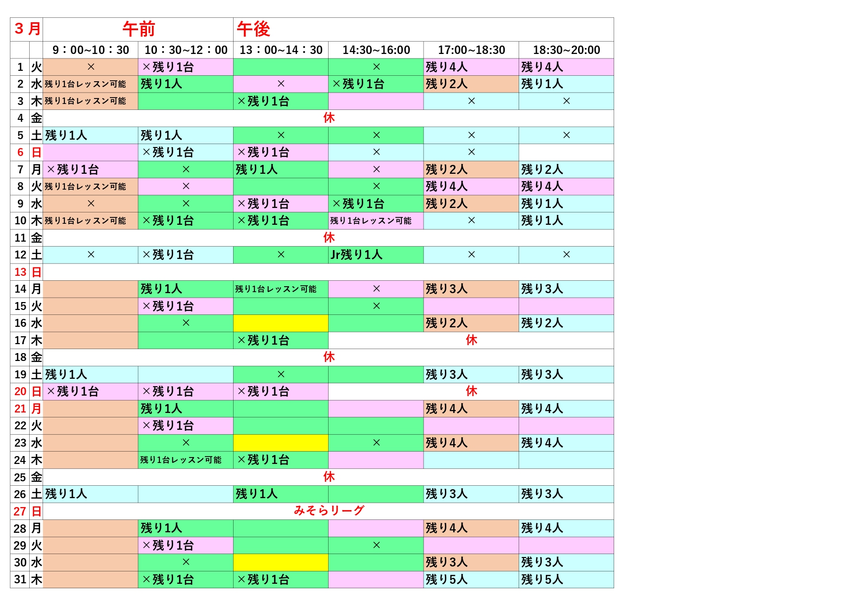Screen dimensions: 868x614
Task: Click '残り1人' in 10:30 slot on 21st
Action: click(161, 409)
